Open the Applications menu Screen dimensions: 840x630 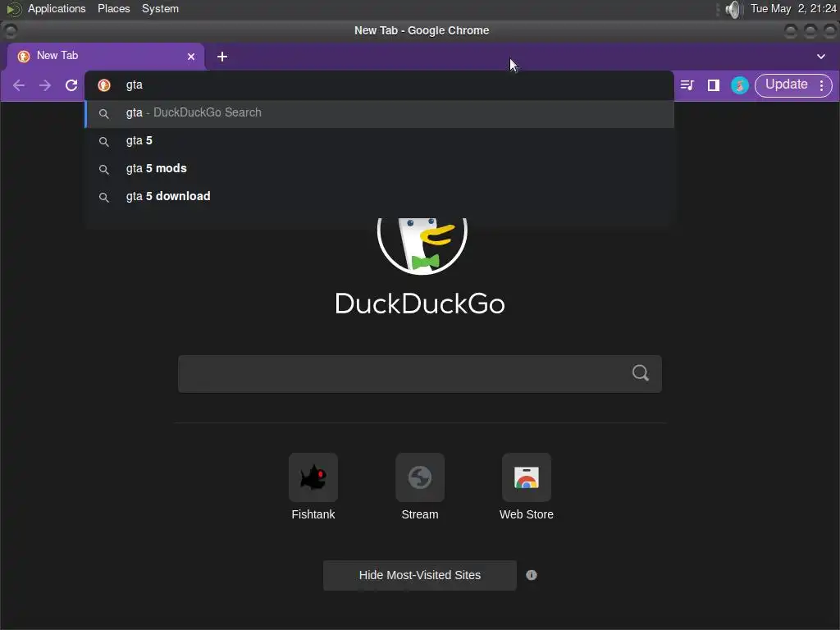point(57,8)
